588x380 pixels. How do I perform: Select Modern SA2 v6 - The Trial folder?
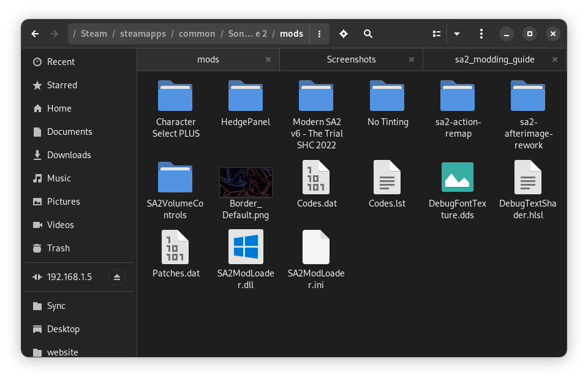pos(316,115)
